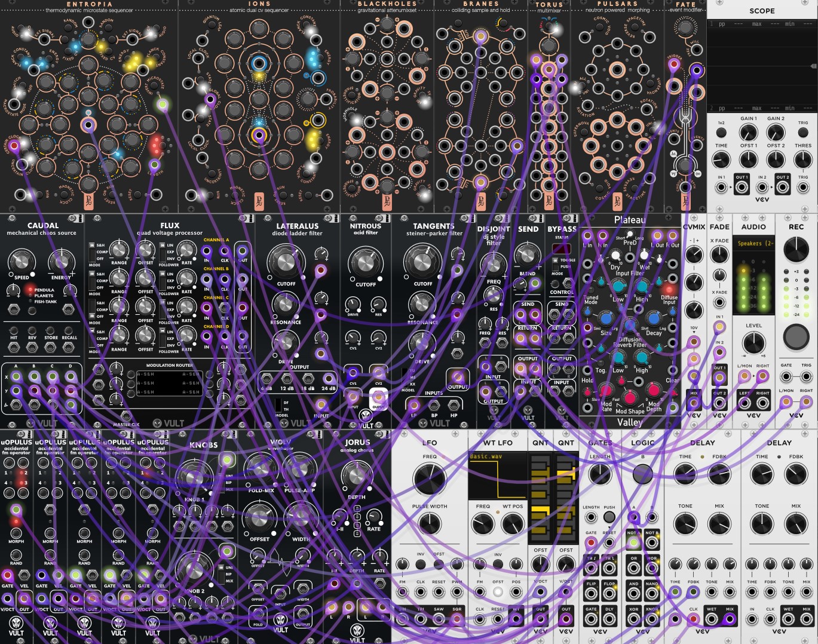Click the LOGIC B button
Image resolution: width=818 pixels, height=644 pixels.
pyautogui.click(x=642, y=474)
